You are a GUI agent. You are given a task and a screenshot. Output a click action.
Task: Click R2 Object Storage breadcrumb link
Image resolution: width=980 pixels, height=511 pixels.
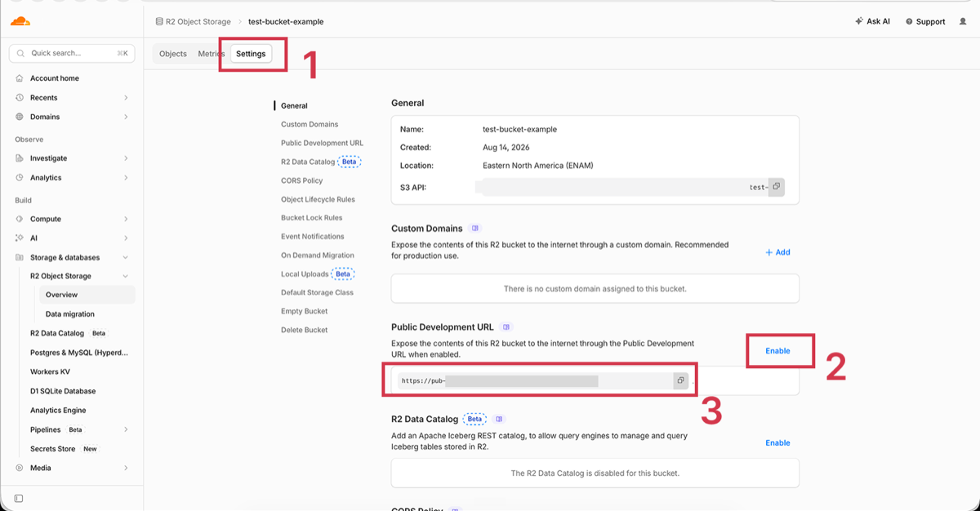[198, 21]
